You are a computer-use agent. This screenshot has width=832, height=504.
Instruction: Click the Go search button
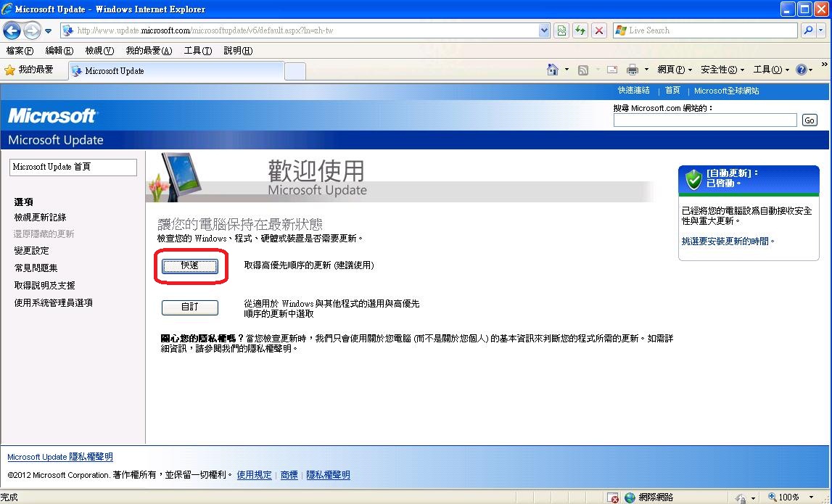pyautogui.click(x=810, y=120)
